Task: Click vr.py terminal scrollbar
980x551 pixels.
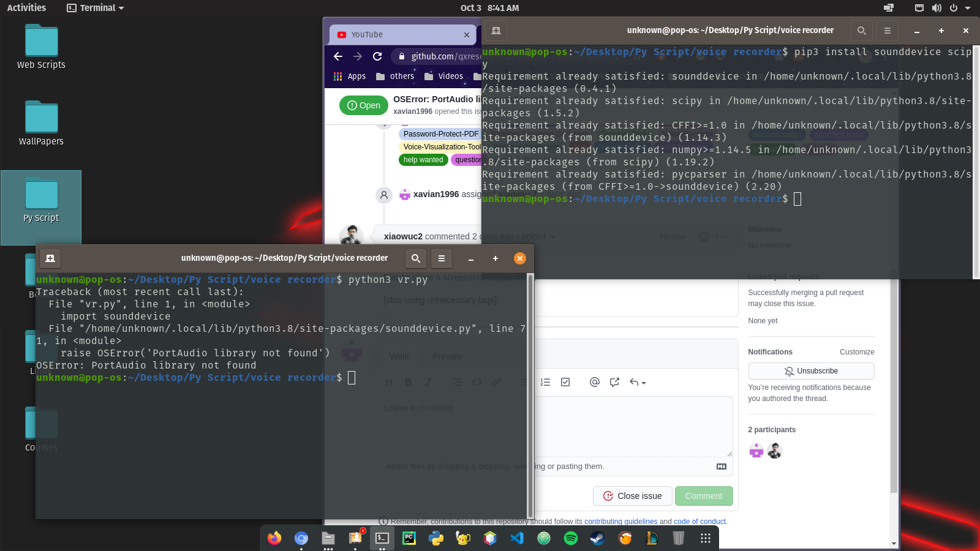Action: pyautogui.click(x=530, y=396)
